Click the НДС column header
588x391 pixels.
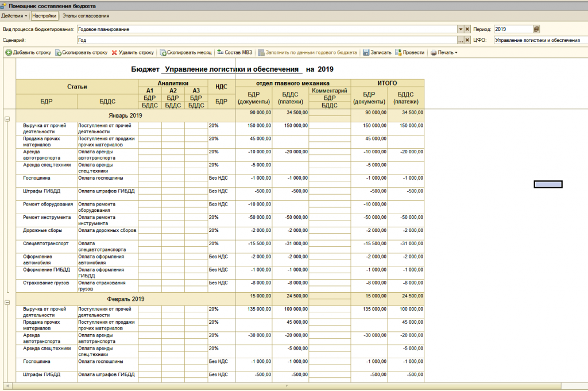(221, 87)
